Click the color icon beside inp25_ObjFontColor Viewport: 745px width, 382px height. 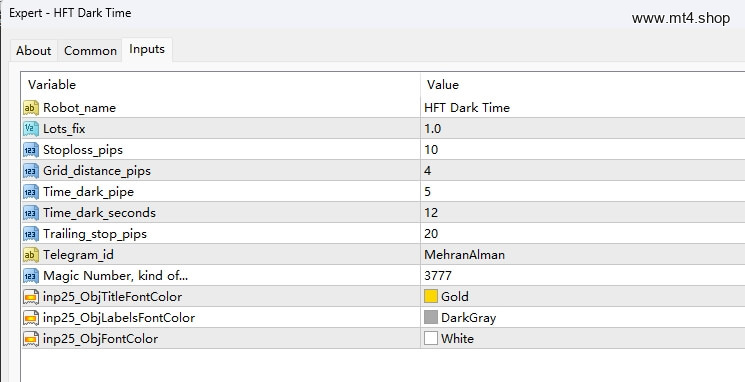31,339
